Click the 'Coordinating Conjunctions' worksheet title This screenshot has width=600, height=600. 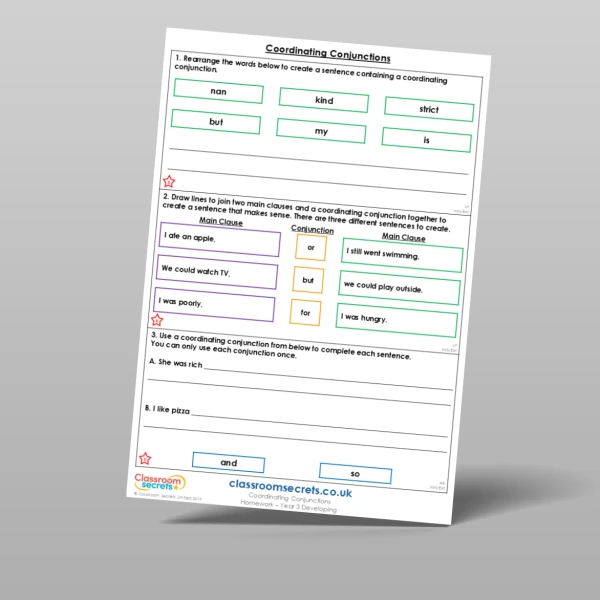click(328, 53)
